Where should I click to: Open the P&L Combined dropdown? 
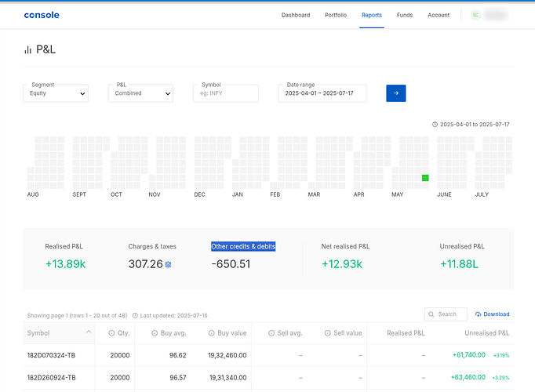140,93
